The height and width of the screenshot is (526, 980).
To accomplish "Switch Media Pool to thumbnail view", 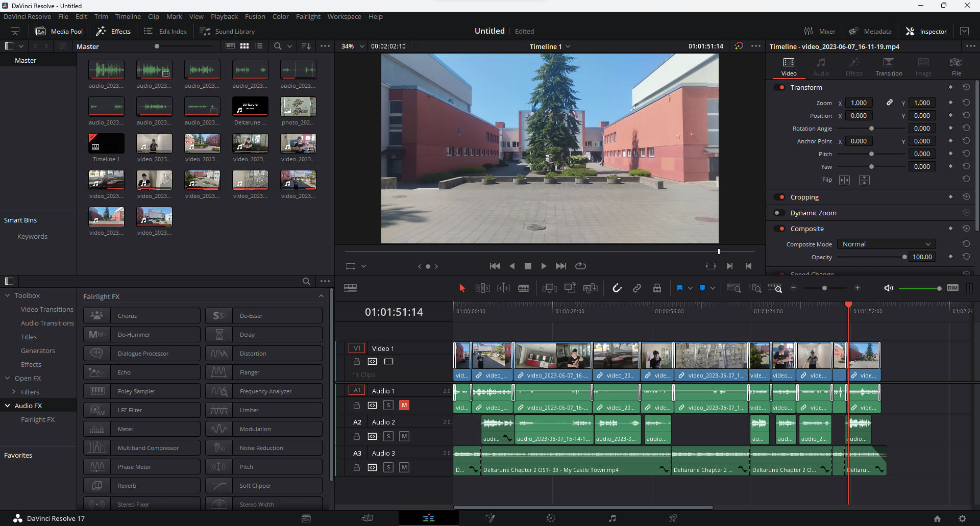I will [x=244, y=46].
